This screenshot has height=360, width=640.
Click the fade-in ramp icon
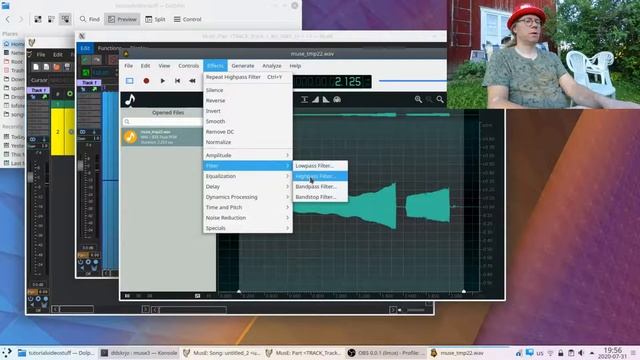coord(316,100)
